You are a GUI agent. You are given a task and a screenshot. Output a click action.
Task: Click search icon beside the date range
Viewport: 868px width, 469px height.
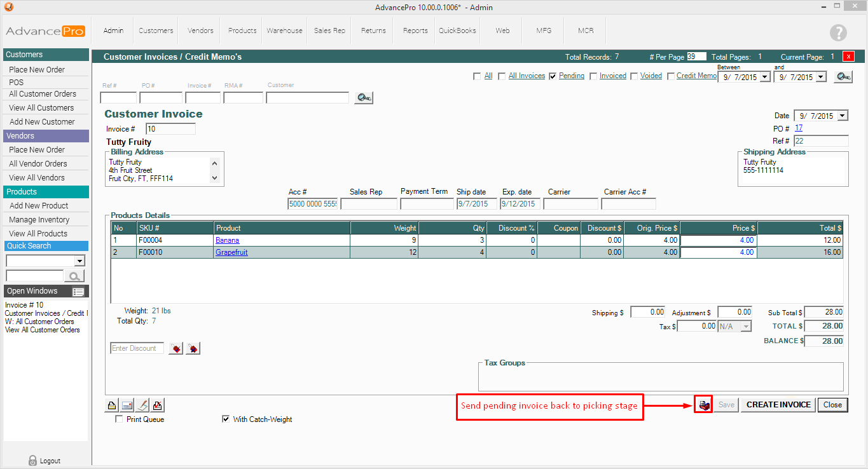point(843,77)
